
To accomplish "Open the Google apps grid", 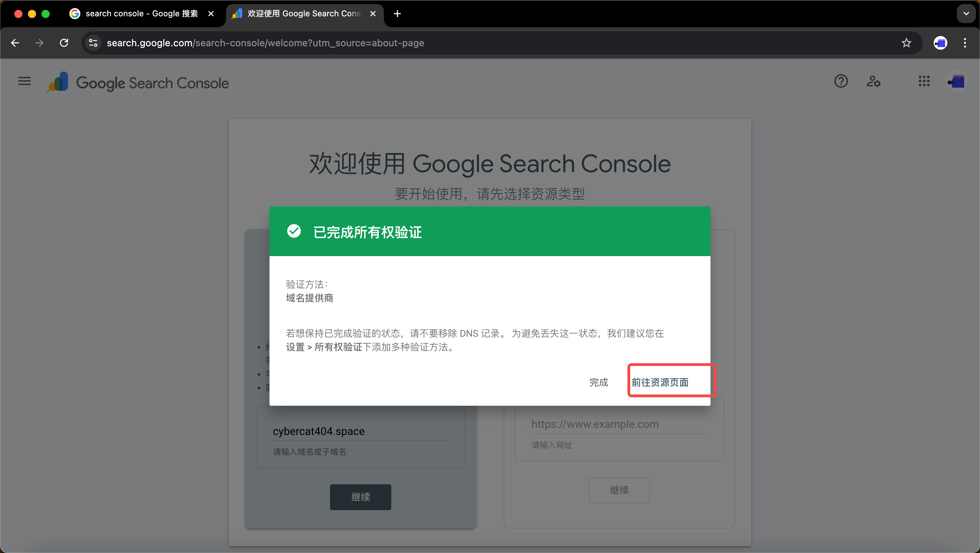I will [x=924, y=81].
